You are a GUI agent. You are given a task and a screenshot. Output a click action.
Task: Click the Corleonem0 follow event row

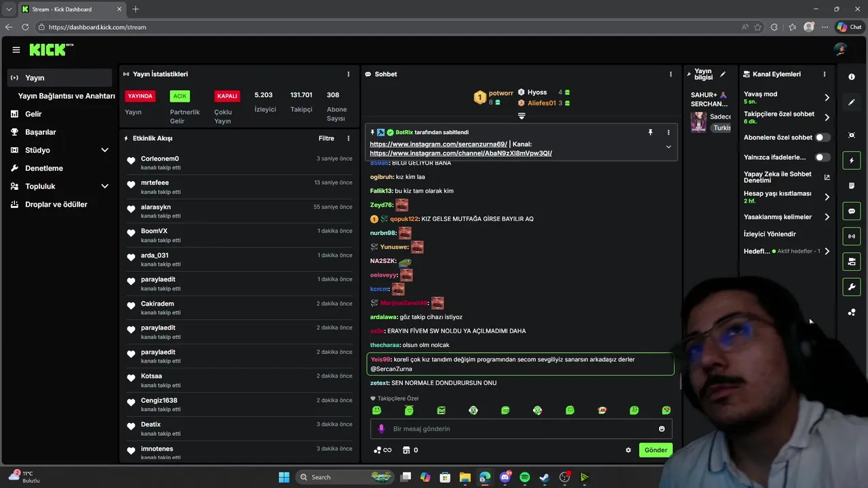click(239, 163)
